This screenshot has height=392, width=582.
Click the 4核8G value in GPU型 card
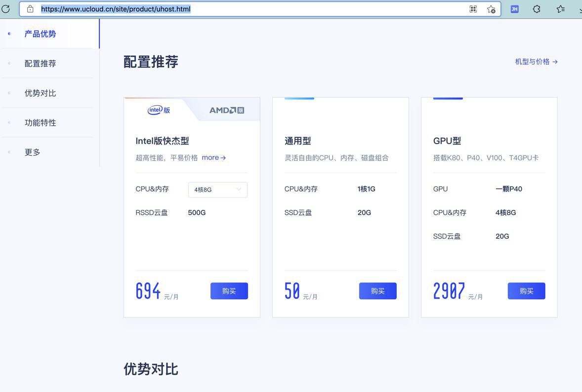pyautogui.click(x=505, y=212)
